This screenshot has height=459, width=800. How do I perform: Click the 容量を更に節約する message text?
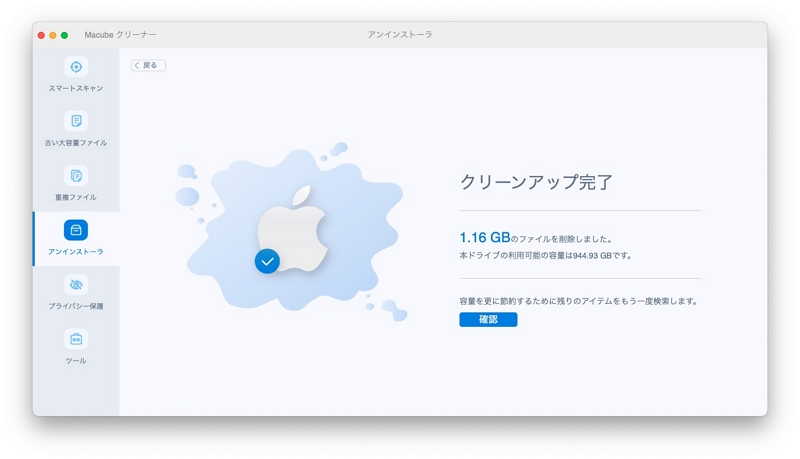point(579,301)
